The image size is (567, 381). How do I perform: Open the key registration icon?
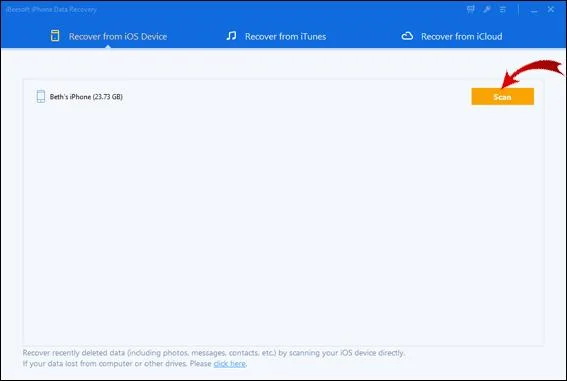click(x=487, y=9)
